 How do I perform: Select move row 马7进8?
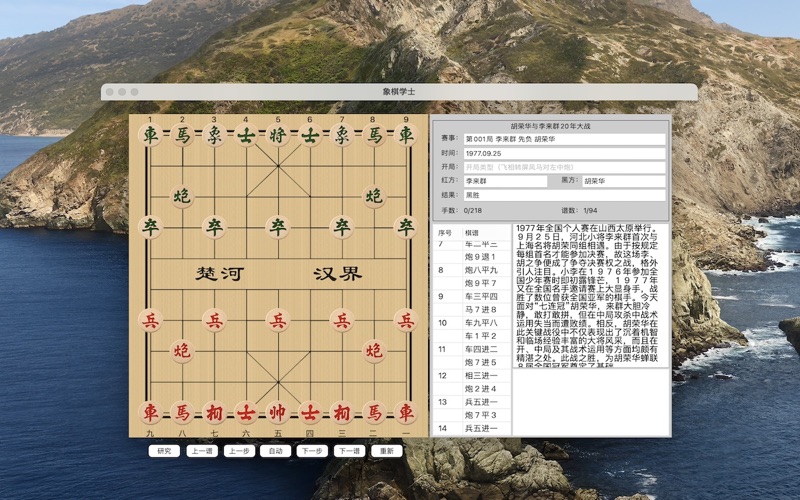472,310
